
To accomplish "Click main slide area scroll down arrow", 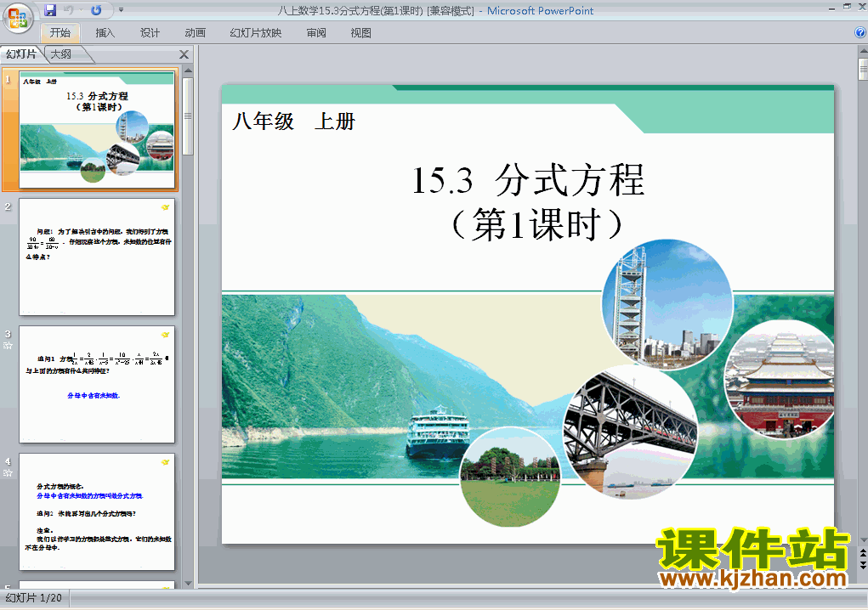I will coord(863,540).
